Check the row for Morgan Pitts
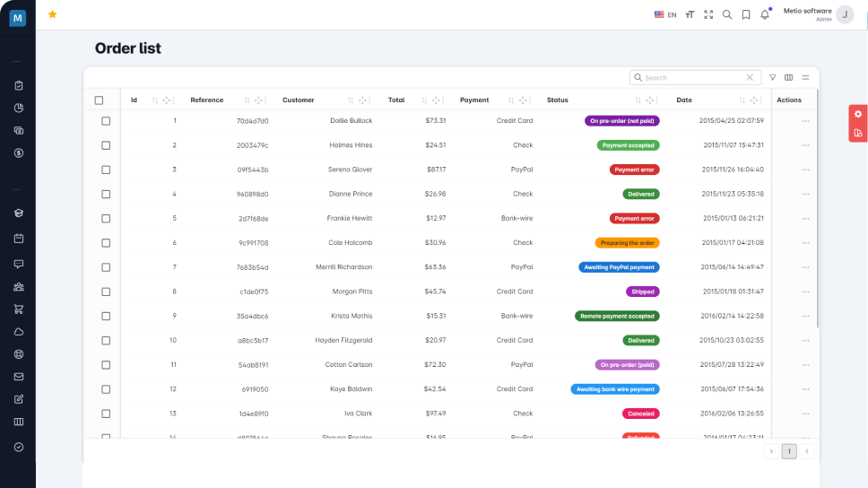The image size is (868, 488). coord(106,292)
